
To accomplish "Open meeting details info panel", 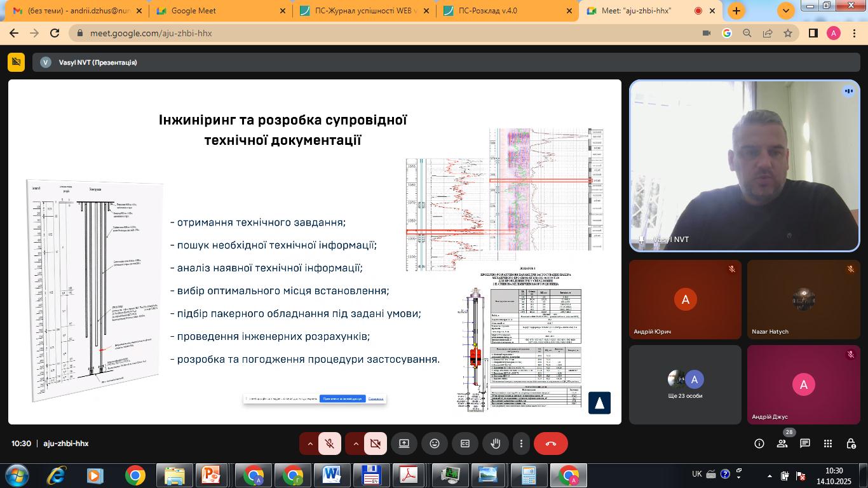I will tap(759, 444).
